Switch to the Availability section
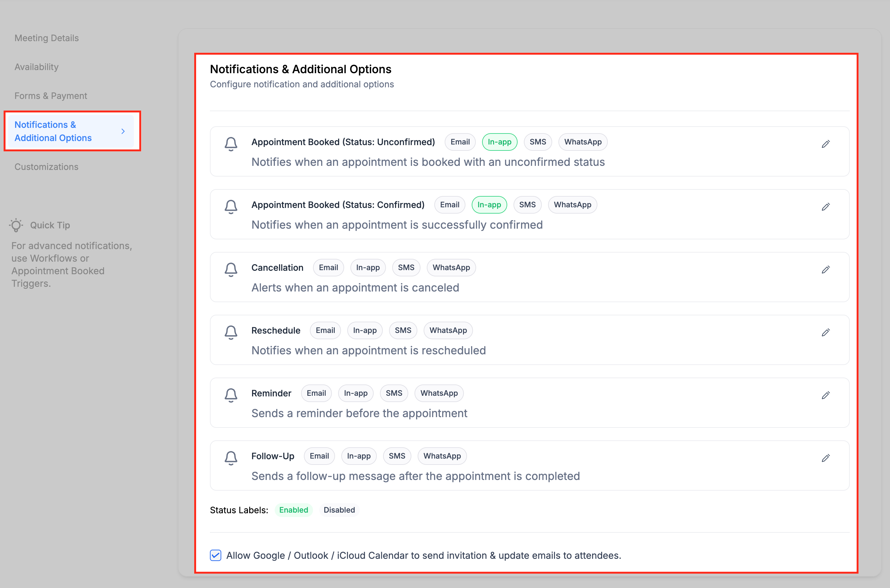The height and width of the screenshot is (588, 890). click(x=36, y=67)
